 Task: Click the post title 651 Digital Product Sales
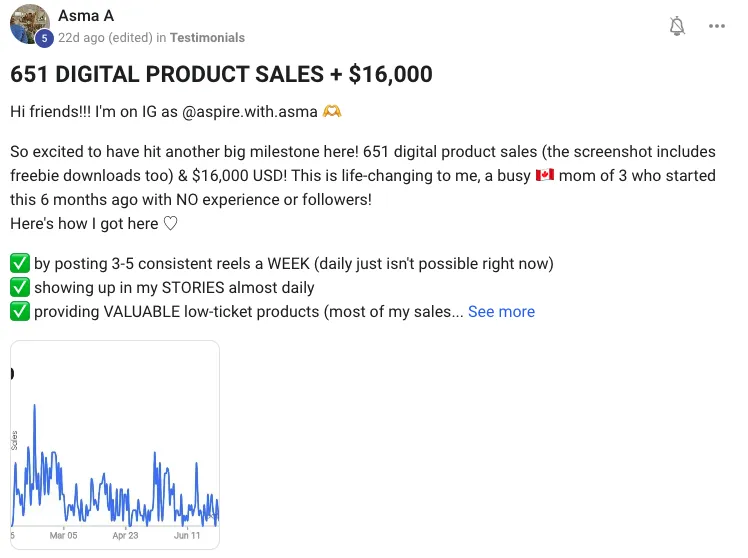[x=221, y=74]
